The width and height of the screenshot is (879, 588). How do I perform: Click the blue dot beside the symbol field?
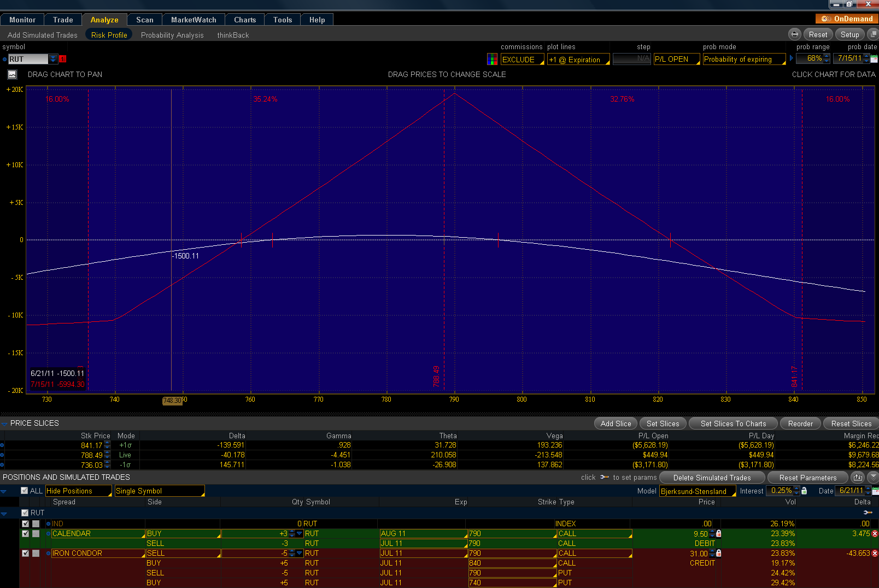click(5, 59)
